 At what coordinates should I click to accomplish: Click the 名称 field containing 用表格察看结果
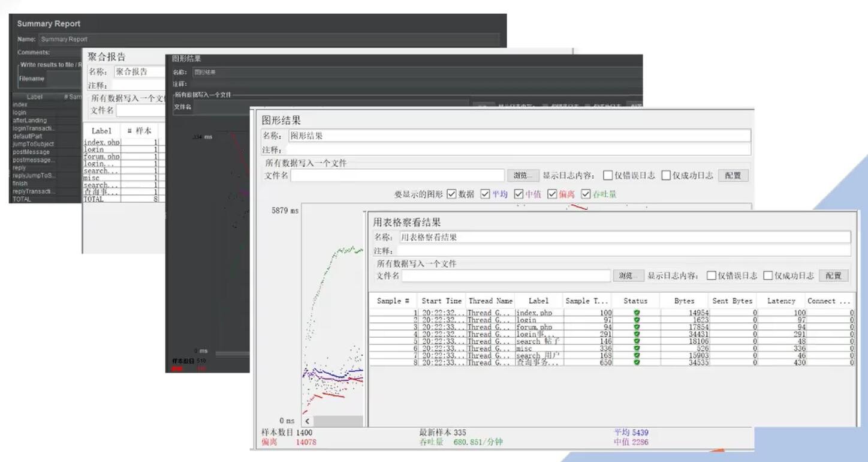tap(624, 237)
